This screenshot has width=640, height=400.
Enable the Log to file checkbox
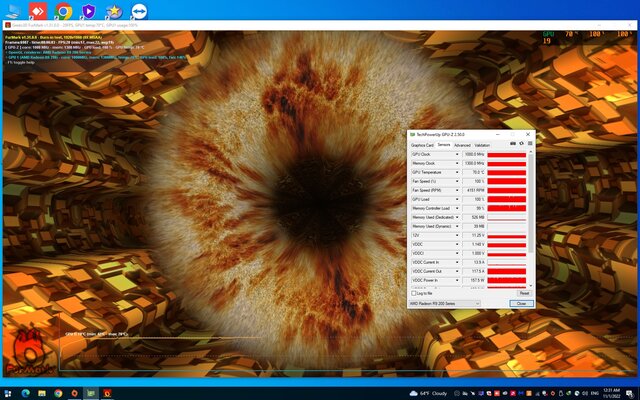(414, 293)
